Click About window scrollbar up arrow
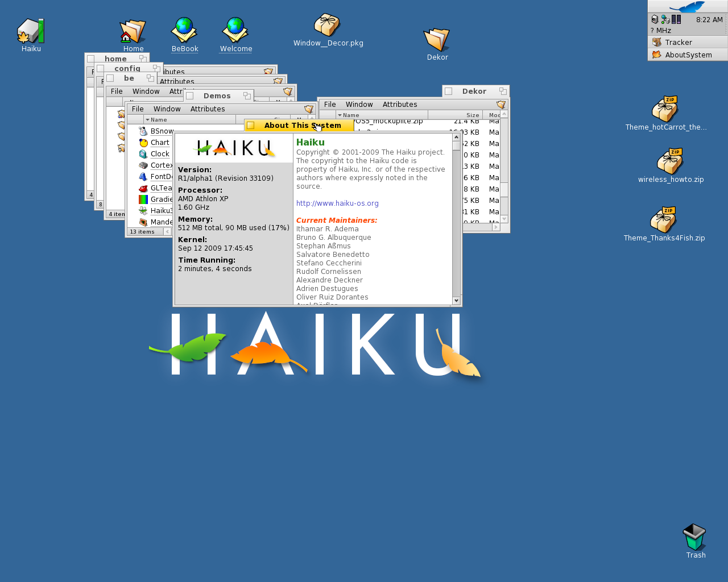Image resolution: width=728 pixels, height=582 pixels. tap(456, 137)
